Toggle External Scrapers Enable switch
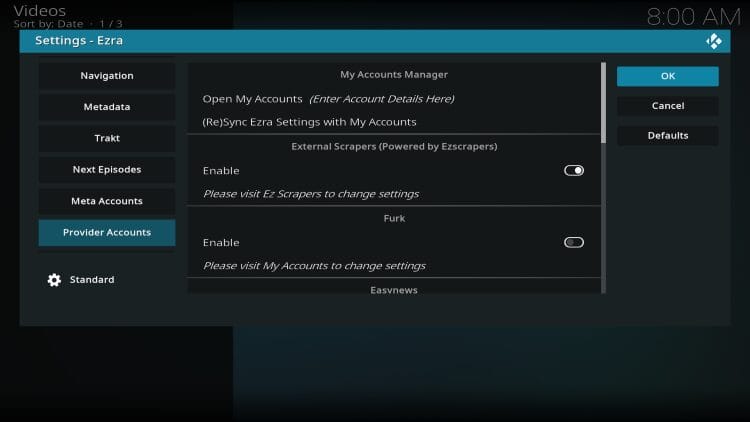Viewport: 750px width, 422px height. point(574,170)
